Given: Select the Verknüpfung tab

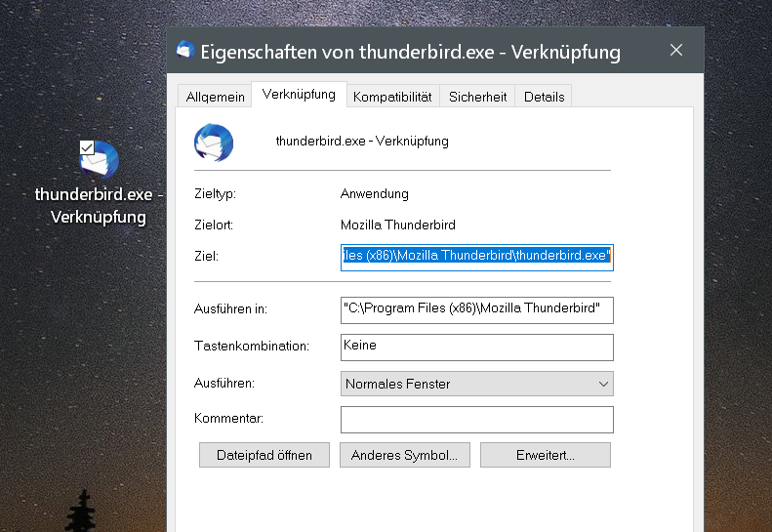Looking at the screenshot, I should point(299,94).
